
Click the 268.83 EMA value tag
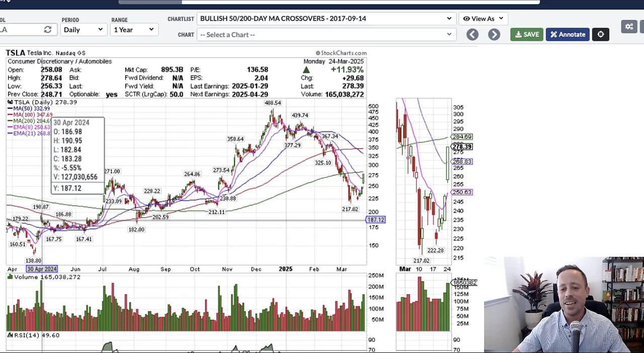click(462, 162)
